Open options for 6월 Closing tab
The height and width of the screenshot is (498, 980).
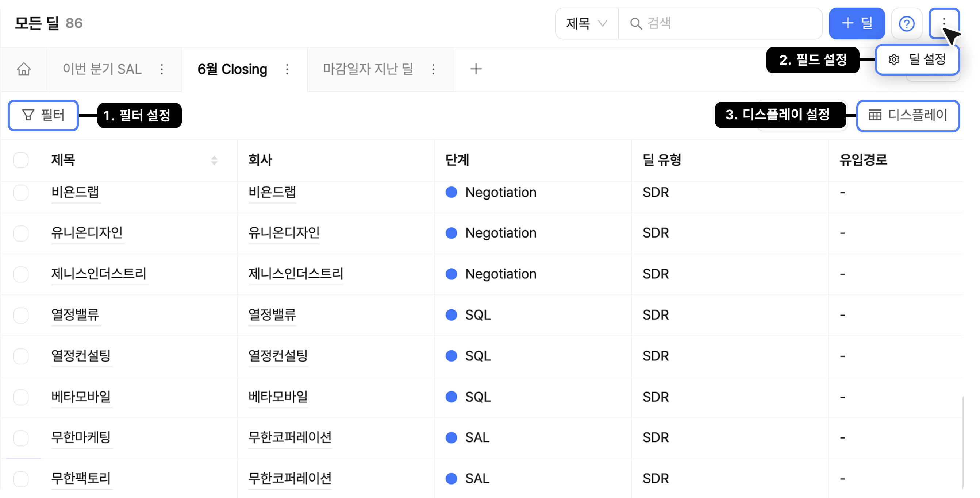tap(287, 69)
